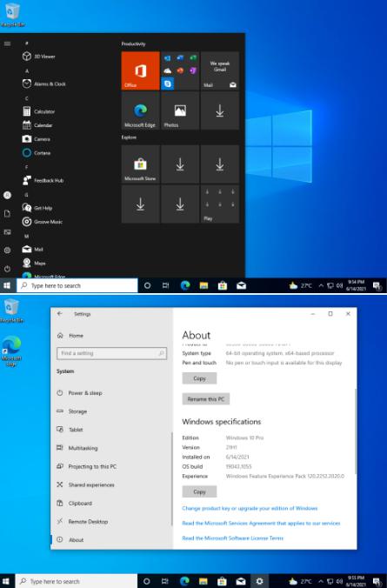Open Calendar from the Start app list
Viewport: 387px width, 588px height.
click(37, 125)
